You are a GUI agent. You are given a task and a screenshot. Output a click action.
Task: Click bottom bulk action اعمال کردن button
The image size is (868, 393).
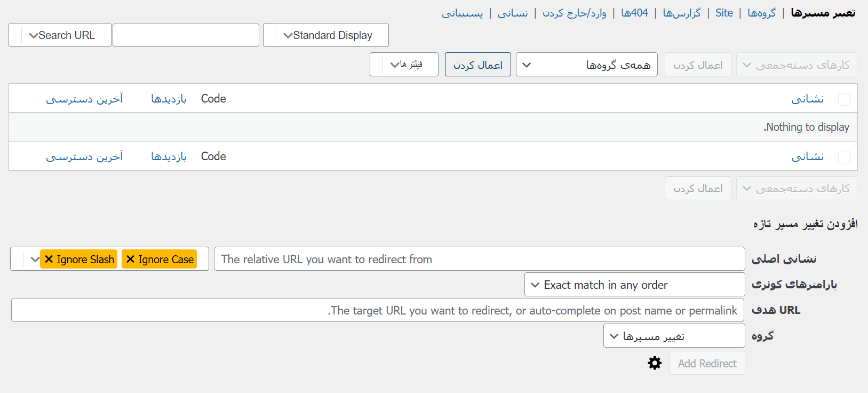pyautogui.click(x=698, y=188)
